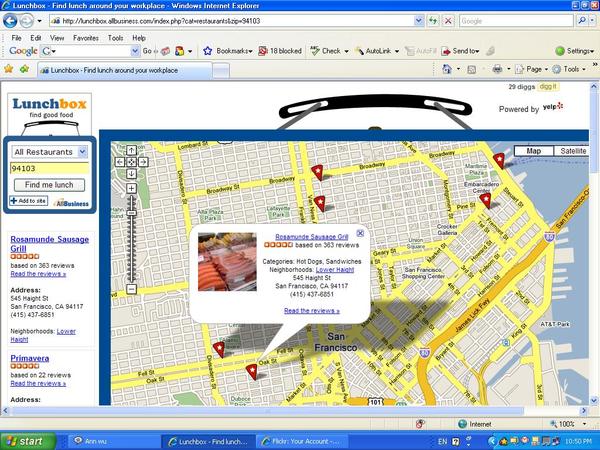Click the browser Back arrow button

[10, 21]
